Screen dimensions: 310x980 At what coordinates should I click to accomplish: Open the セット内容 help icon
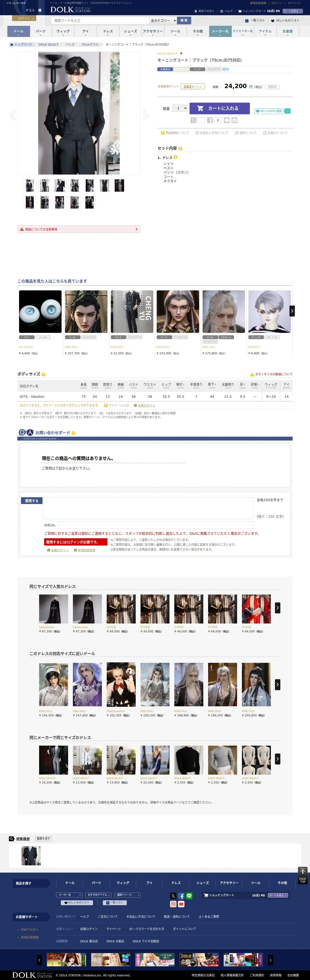[x=181, y=148]
